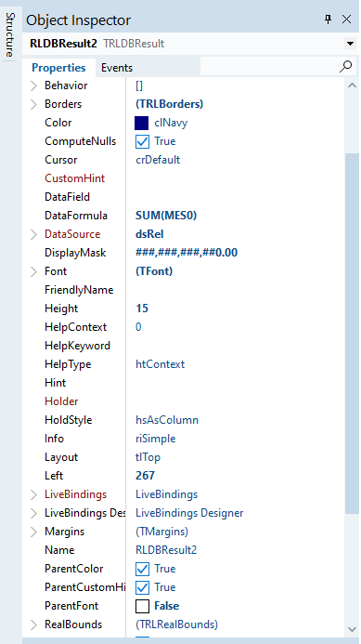Expand the Font property
Viewport: 361px width, 644px height.
click(x=33, y=271)
